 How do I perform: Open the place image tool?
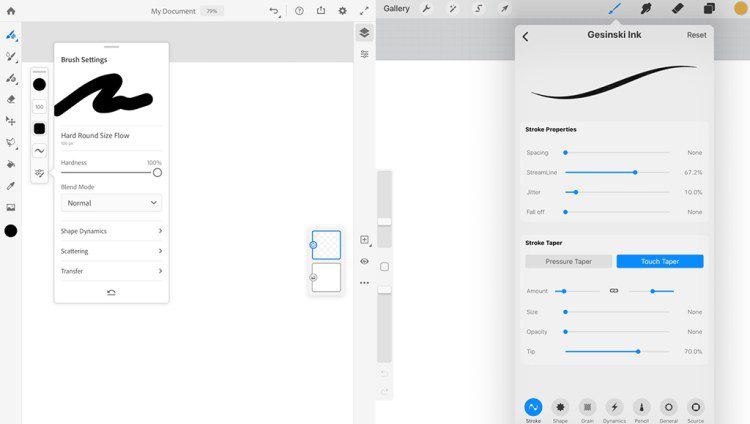[11, 207]
